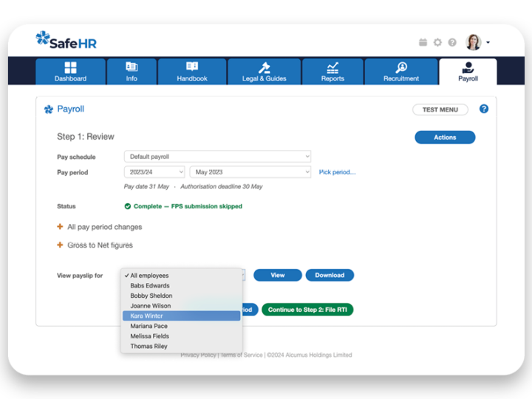532x399 pixels.
Task: Click the Download payslip button
Action: click(x=330, y=275)
